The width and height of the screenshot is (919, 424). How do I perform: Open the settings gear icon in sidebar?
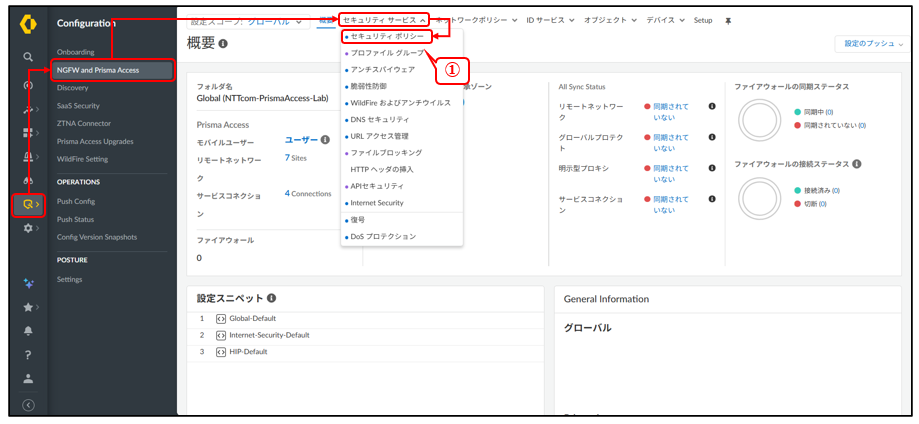pyautogui.click(x=28, y=228)
